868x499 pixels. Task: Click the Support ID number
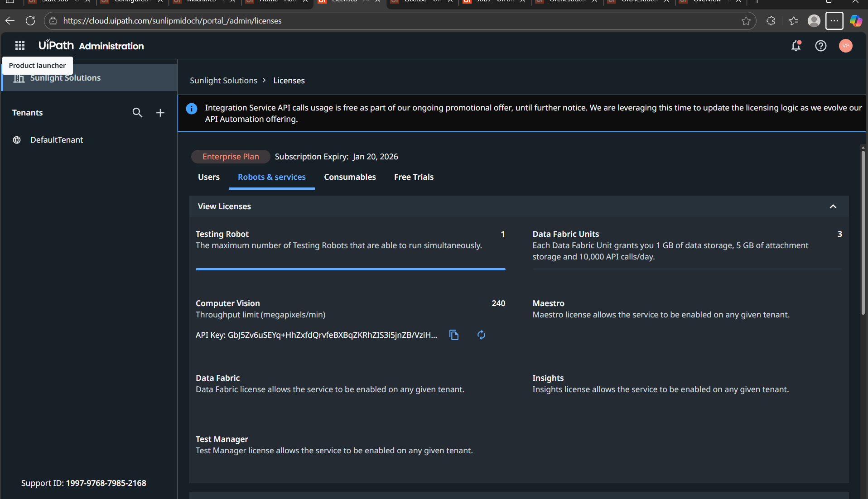click(106, 483)
